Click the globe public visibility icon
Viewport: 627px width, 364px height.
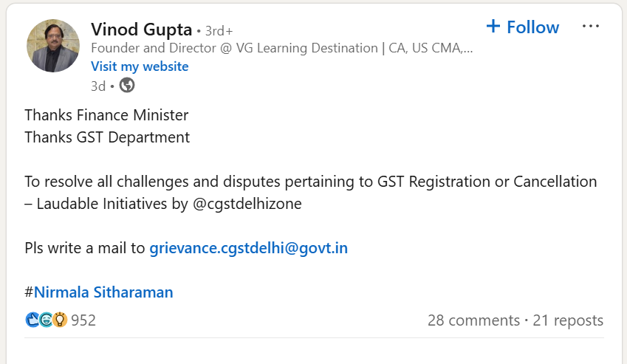[x=127, y=86]
